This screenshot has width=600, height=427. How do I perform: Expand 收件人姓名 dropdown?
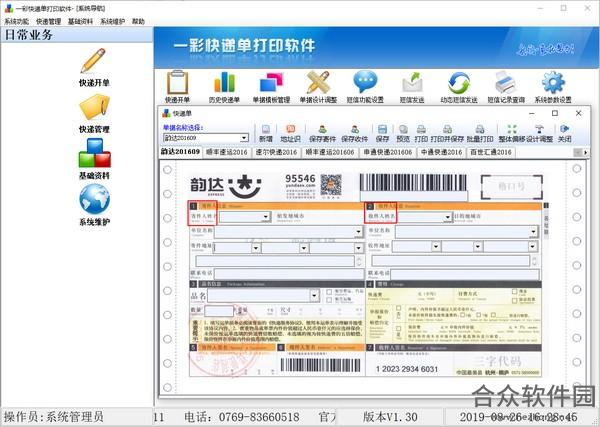pyautogui.click(x=448, y=218)
